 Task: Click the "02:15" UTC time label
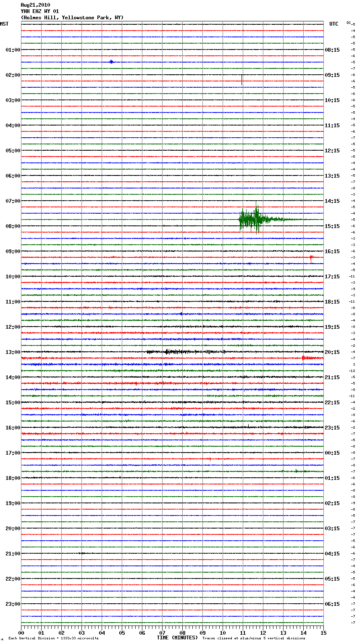coord(332,503)
